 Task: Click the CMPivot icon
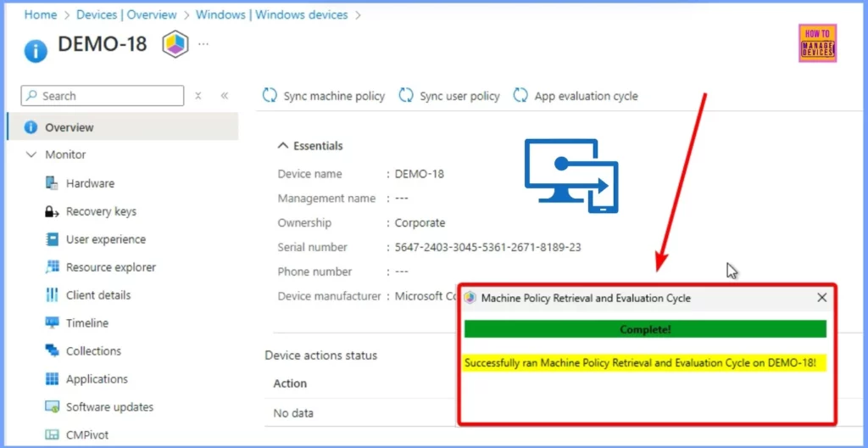point(52,434)
